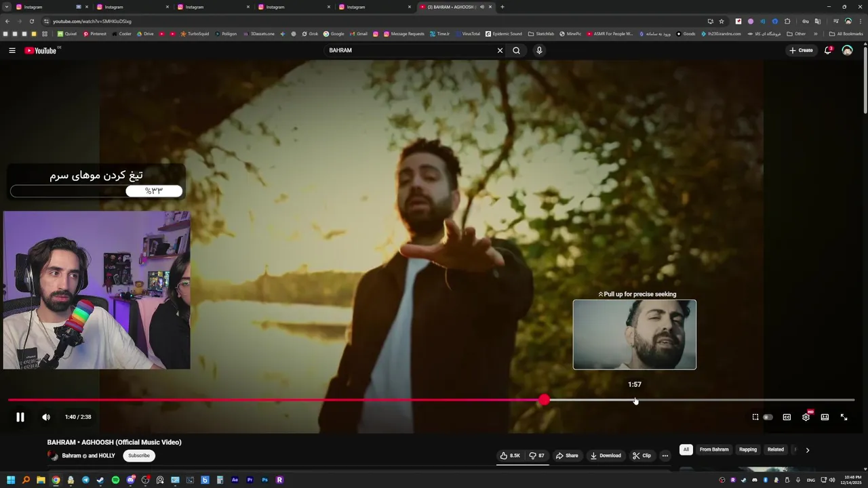Open a new browser tab
868x488 pixels.
click(x=502, y=7)
